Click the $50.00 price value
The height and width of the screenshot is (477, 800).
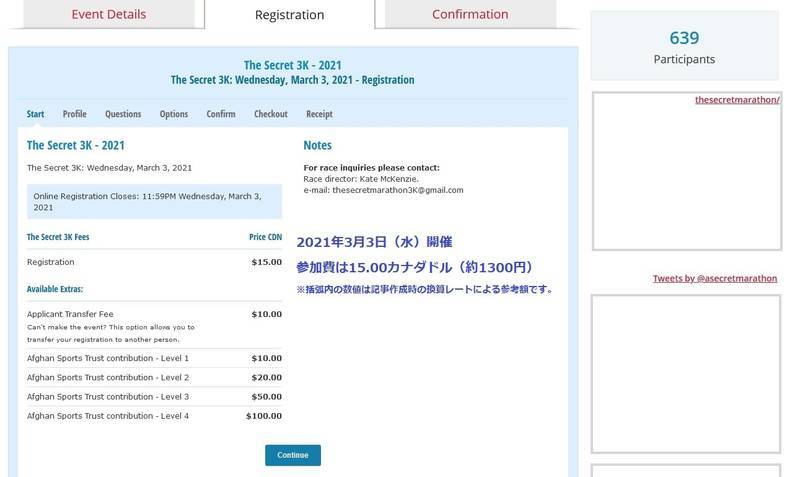point(266,397)
